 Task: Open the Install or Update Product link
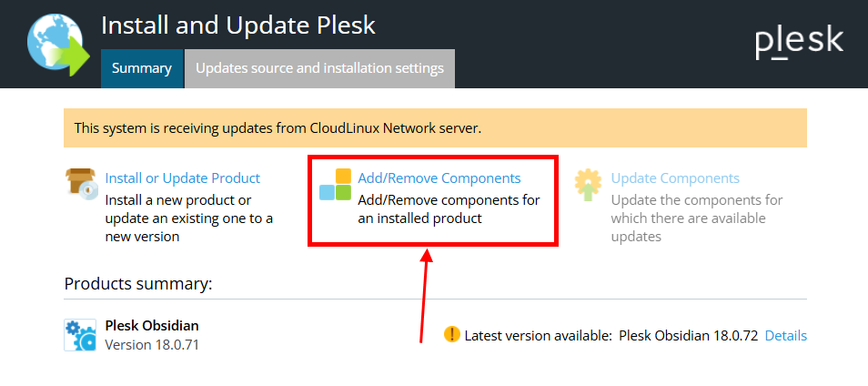(183, 178)
